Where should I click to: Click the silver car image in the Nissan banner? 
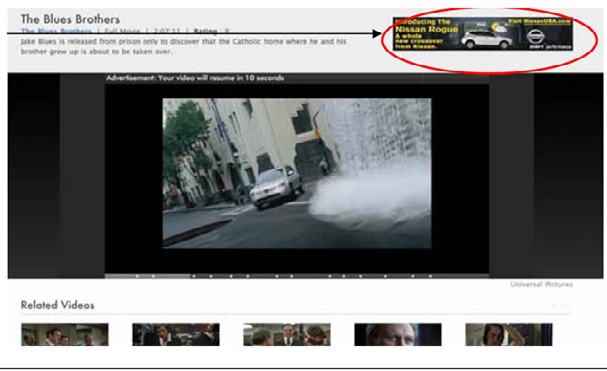coord(487,40)
